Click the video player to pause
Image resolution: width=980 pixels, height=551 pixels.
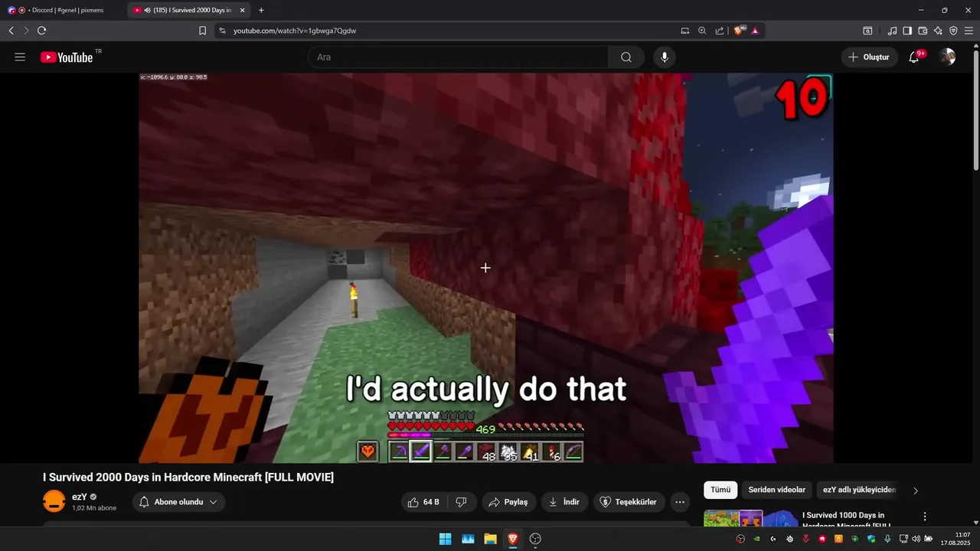coord(485,268)
